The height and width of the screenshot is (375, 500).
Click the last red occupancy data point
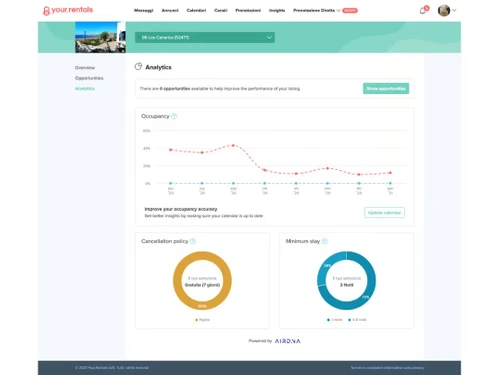(390, 173)
